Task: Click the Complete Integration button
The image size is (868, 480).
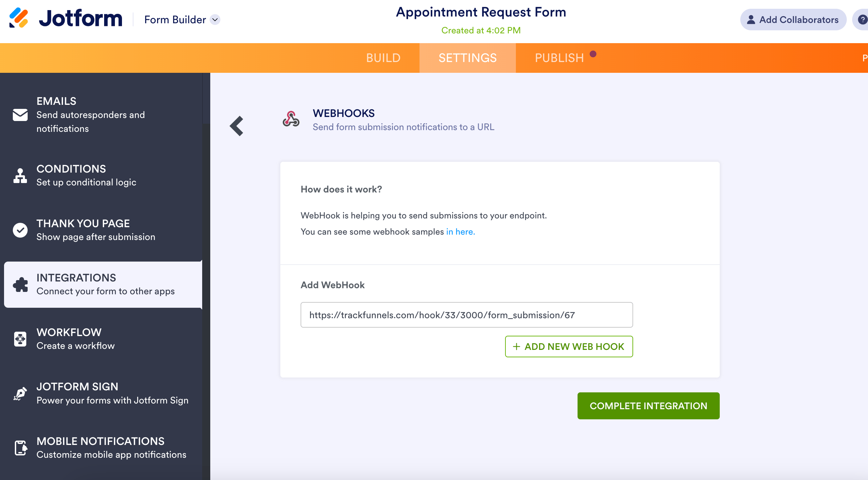Action: coord(648,406)
